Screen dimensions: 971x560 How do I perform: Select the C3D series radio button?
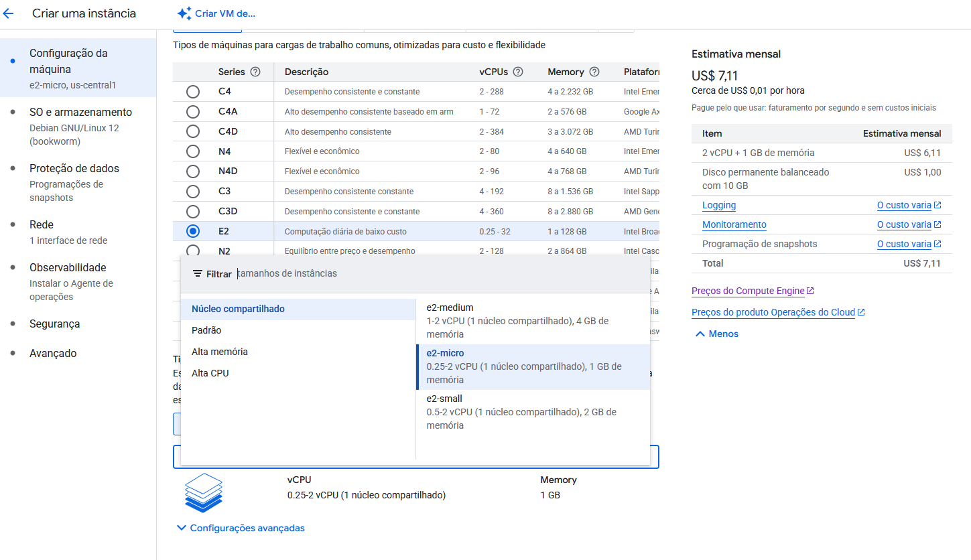coord(193,212)
